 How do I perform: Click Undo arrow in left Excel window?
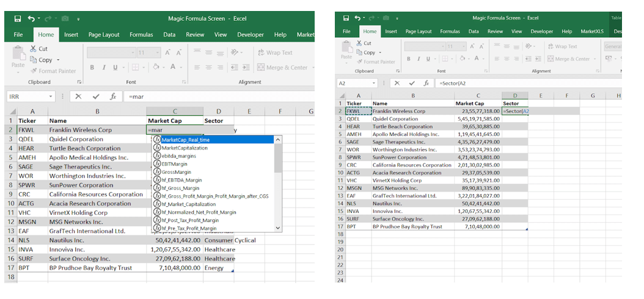tap(31, 18)
